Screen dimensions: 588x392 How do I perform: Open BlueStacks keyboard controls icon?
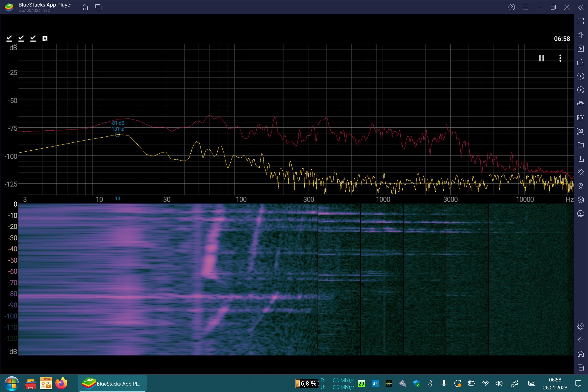tap(580, 62)
